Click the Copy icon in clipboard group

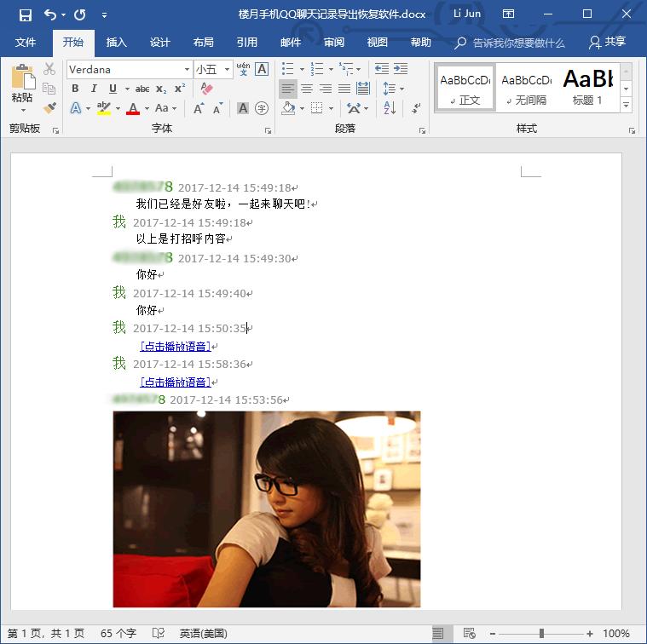(x=49, y=89)
